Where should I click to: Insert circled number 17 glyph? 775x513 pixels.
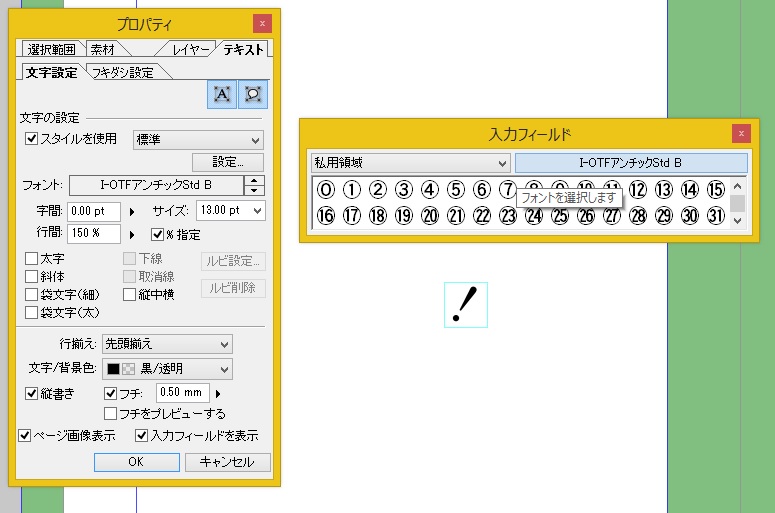point(352,216)
